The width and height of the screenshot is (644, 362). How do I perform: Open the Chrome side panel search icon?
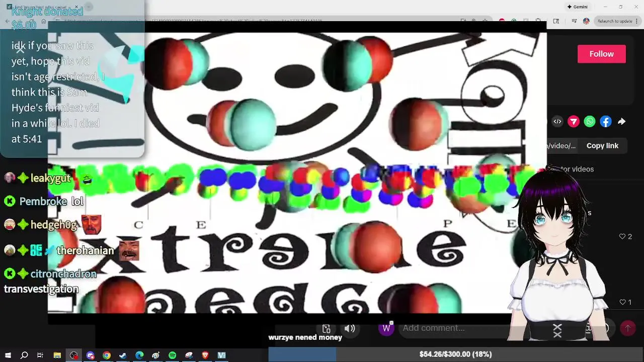556,21
